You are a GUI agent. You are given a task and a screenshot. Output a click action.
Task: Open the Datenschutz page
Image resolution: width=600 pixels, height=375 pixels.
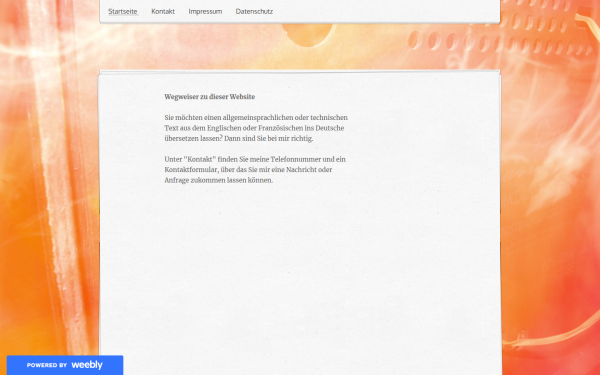(x=254, y=11)
